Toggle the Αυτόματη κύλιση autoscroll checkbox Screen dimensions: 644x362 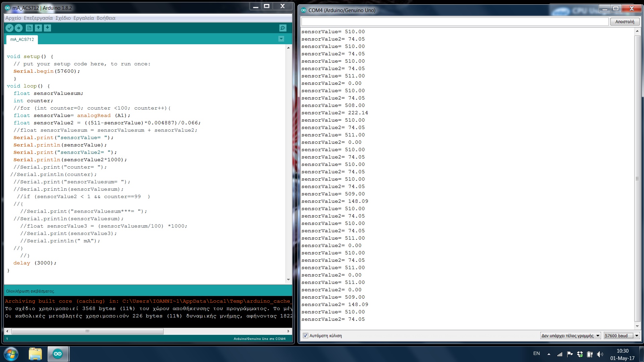306,336
